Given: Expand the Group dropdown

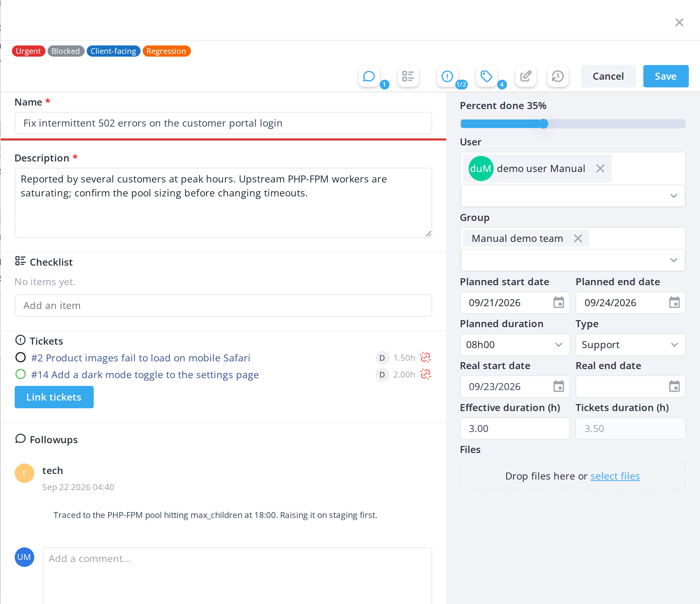Looking at the screenshot, I should 573,260.
